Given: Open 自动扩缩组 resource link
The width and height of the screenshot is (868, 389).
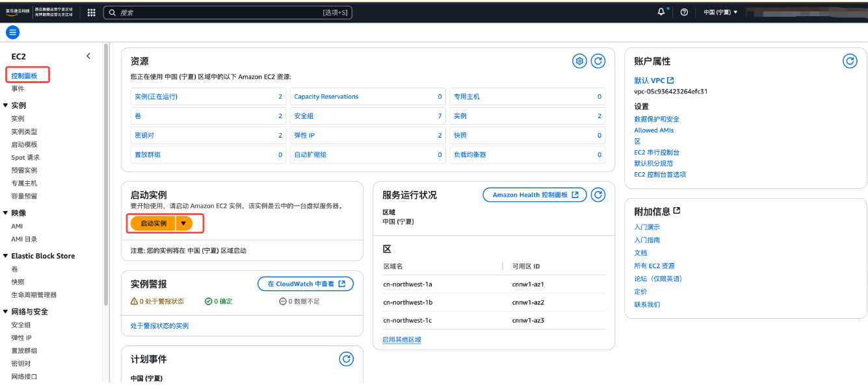Looking at the screenshot, I should click(310, 155).
